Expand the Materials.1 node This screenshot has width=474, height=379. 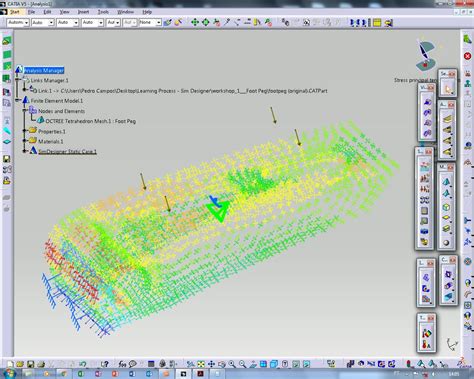[25, 141]
